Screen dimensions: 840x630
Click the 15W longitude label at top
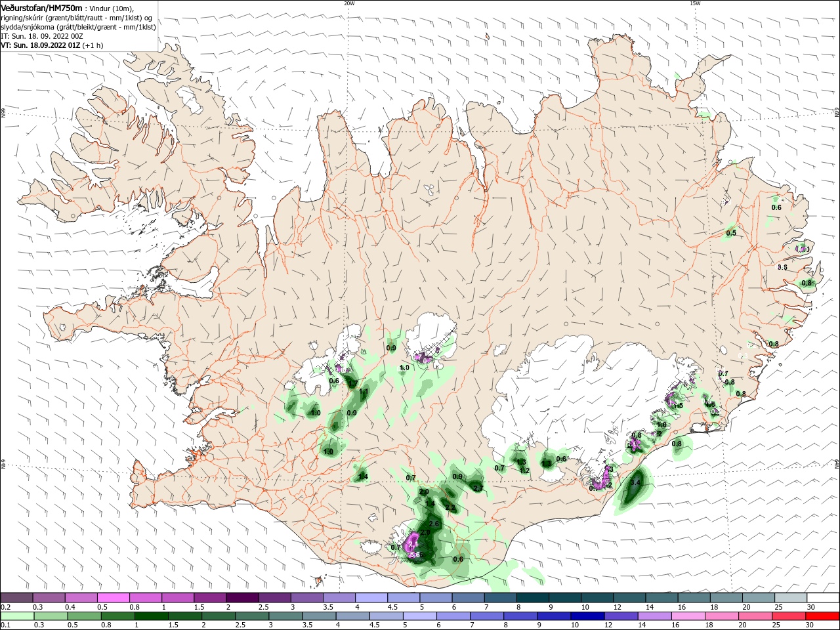(x=695, y=3)
